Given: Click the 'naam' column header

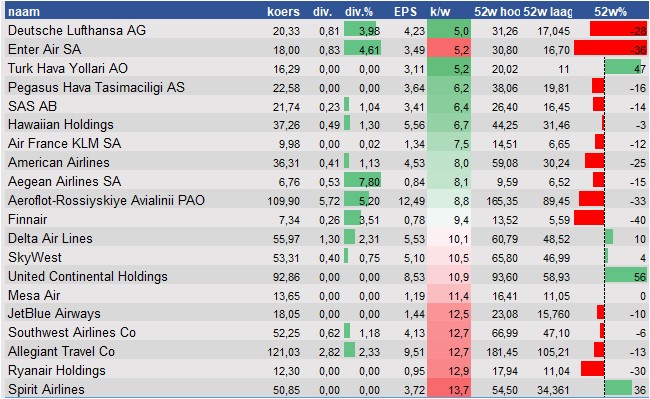Looking at the screenshot, I should (x=24, y=12).
